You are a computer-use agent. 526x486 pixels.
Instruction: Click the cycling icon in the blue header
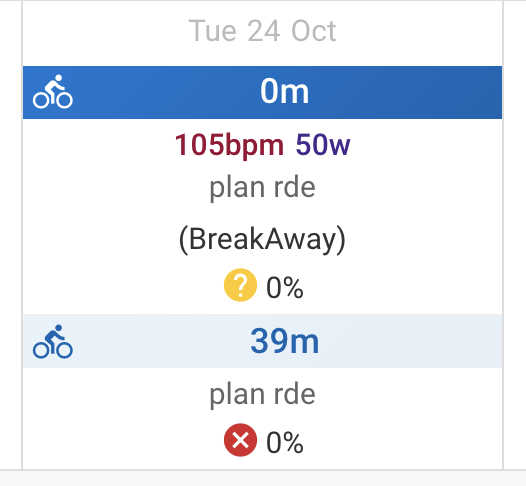coord(53,92)
